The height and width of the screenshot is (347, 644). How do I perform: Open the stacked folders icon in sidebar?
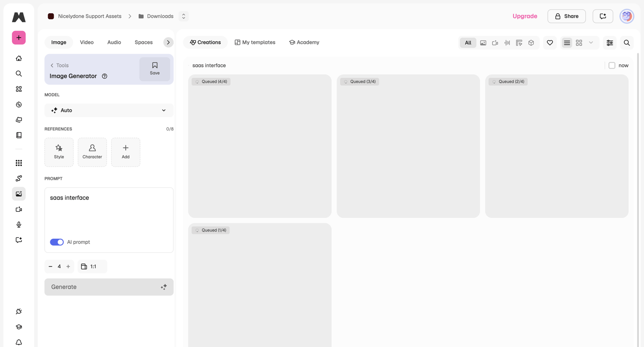tap(19, 120)
